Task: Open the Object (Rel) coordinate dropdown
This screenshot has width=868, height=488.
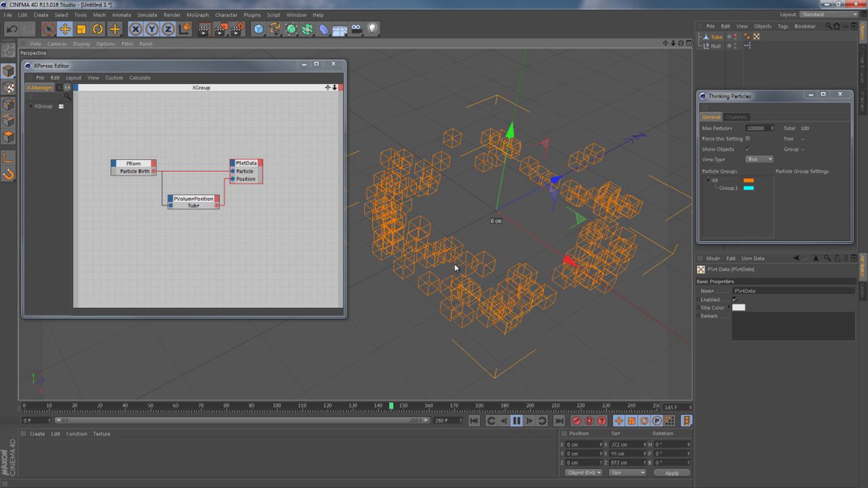Action: click(584, 473)
